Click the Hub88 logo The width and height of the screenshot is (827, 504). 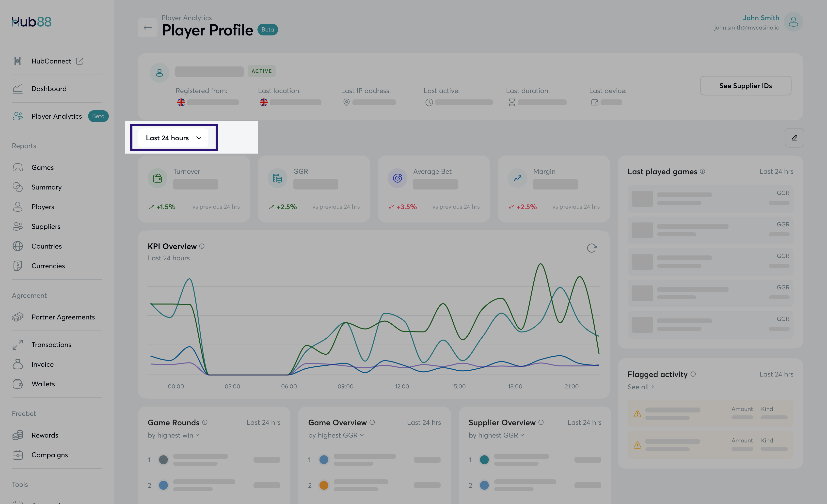click(x=31, y=22)
